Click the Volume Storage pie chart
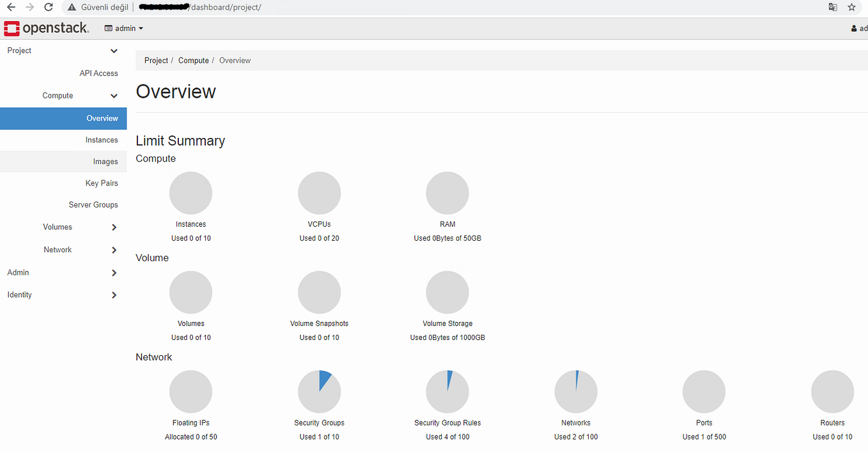This screenshot has height=451, width=868. (x=447, y=293)
